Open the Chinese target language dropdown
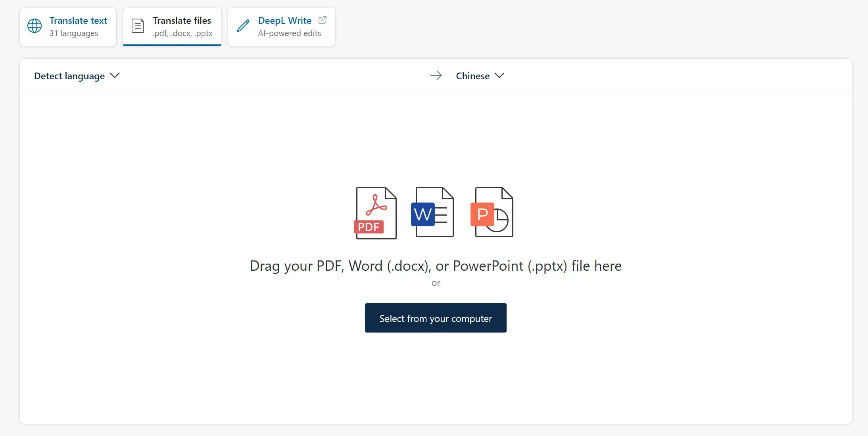Screen dimensions: 868x436 click(472, 76)
